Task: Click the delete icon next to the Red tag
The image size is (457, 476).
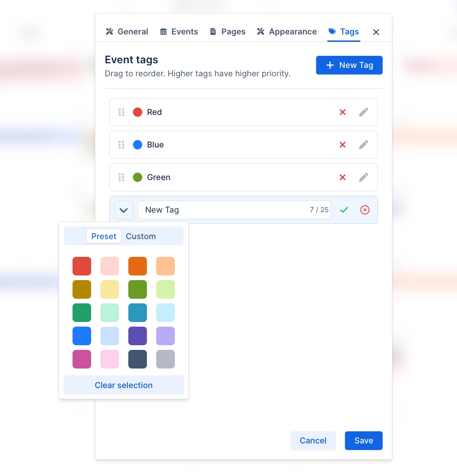Action: pos(343,112)
